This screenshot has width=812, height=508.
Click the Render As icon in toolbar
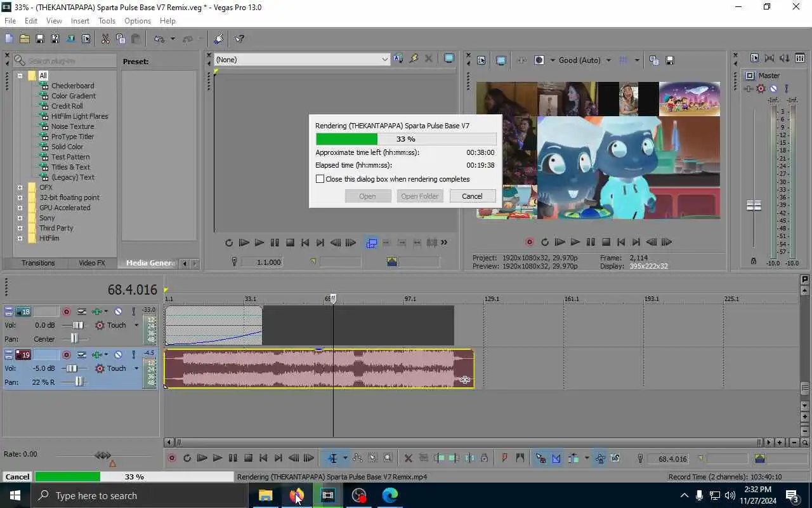pos(70,39)
